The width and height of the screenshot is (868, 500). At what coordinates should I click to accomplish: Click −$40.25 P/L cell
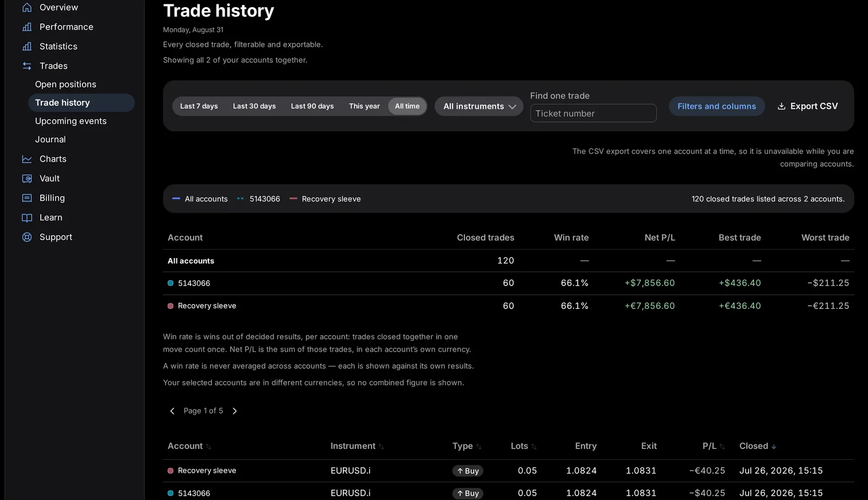pyautogui.click(x=707, y=493)
